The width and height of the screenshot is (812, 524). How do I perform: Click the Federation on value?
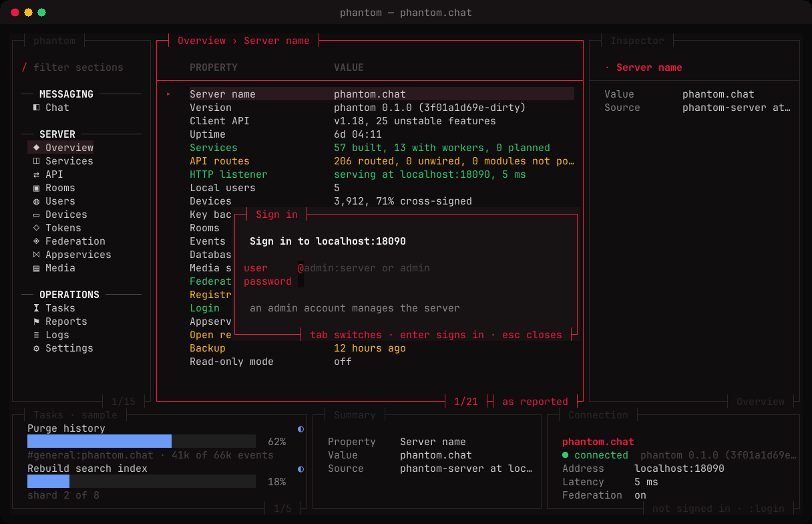point(640,495)
